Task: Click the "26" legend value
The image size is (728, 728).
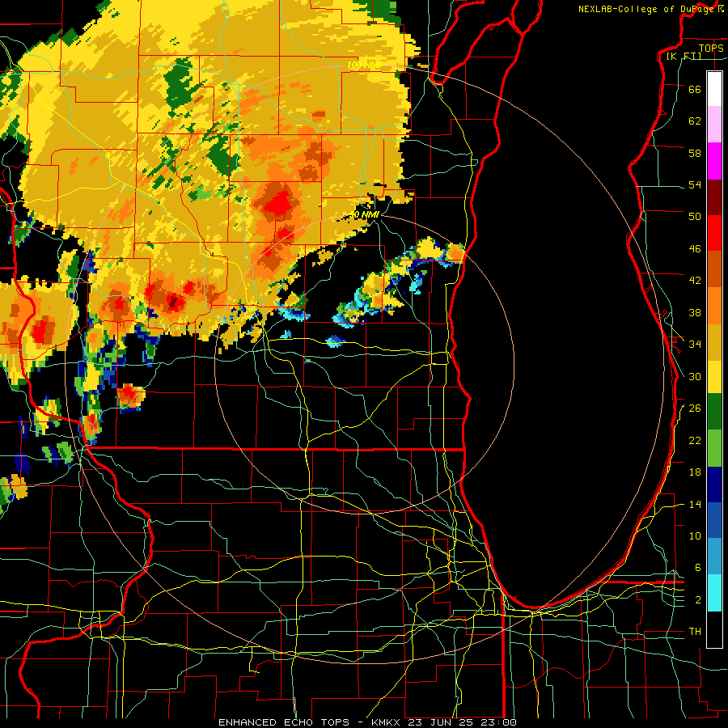Action: click(695, 408)
